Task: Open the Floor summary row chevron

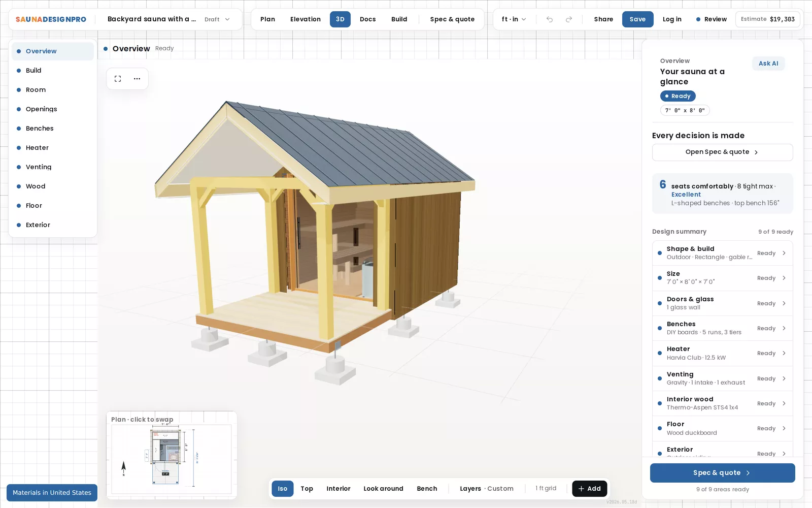Action: point(784,428)
